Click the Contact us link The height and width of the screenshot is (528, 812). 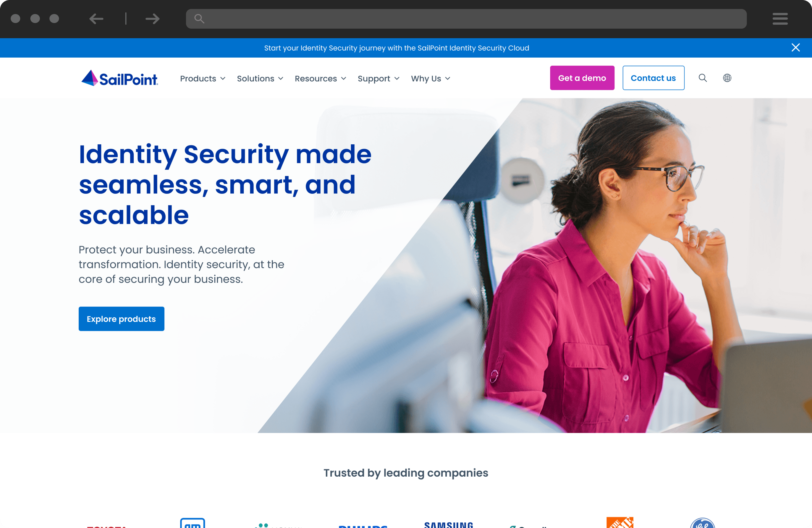pos(653,78)
